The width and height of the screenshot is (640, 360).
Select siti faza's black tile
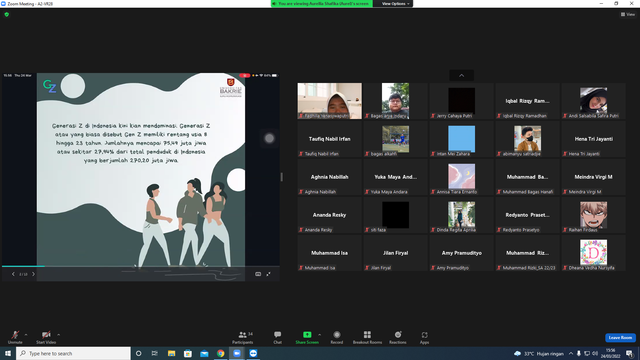click(396, 215)
